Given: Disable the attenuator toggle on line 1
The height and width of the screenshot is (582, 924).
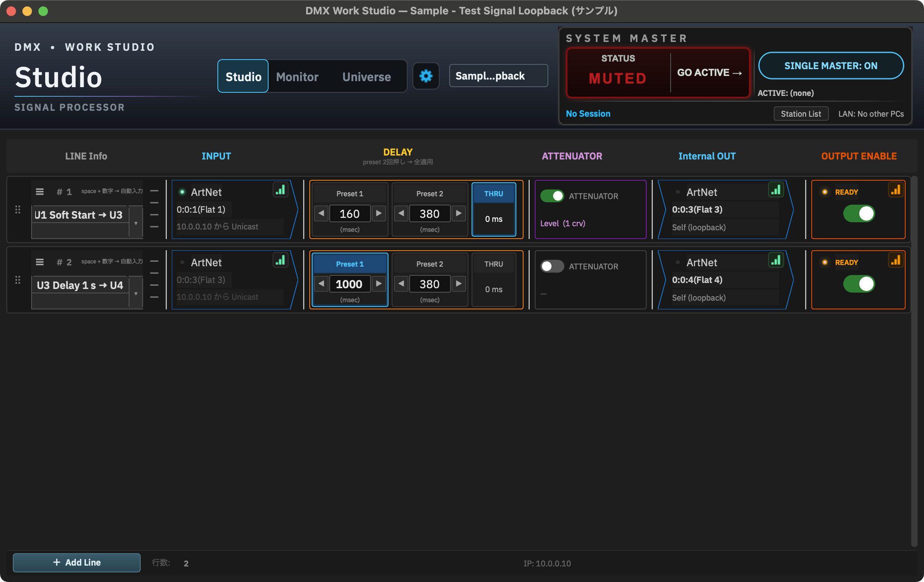Looking at the screenshot, I should pyautogui.click(x=552, y=196).
